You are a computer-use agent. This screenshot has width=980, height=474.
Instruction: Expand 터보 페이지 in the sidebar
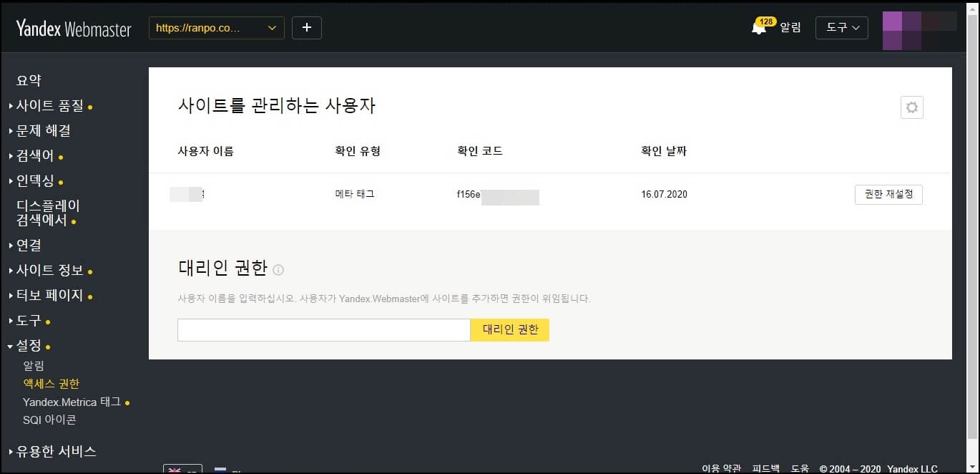point(49,296)
